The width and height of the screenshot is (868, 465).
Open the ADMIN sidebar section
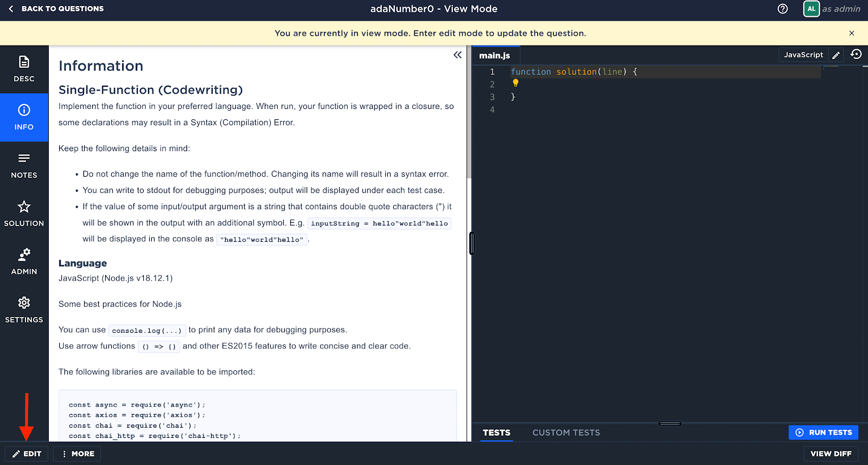pyautogui.click(x=24, y=262)
